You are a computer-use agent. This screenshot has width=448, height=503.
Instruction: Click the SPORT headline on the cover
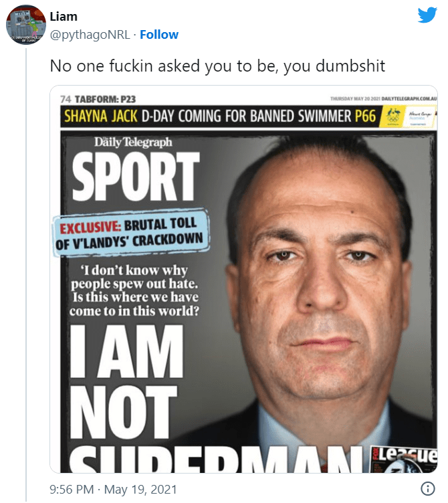pos(135,179)
